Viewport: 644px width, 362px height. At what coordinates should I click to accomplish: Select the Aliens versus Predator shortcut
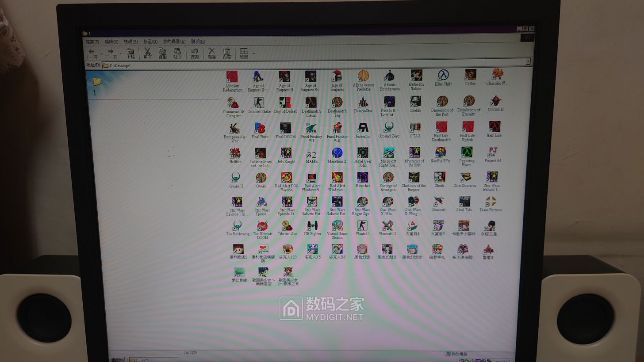click(x=364, y=81)
